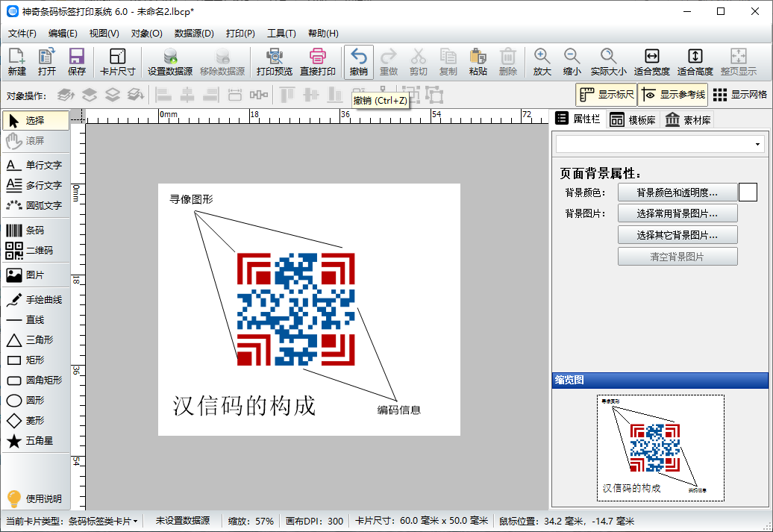Open 打印预览 print preview
The height and width of the screenshot is (532, 773).
coord(275,62)
